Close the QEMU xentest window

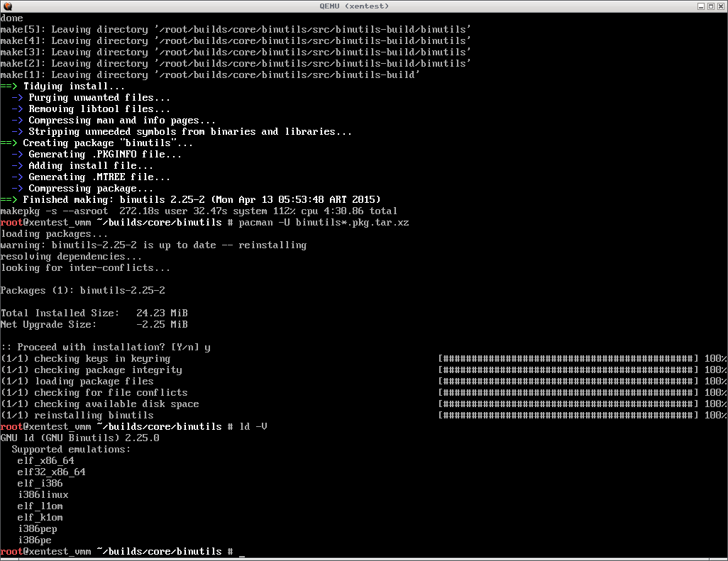click(x=720, y=6)
